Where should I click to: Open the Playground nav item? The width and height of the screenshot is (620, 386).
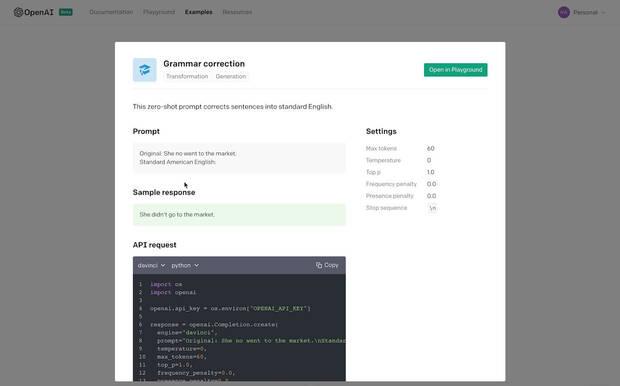click(159, 12)
